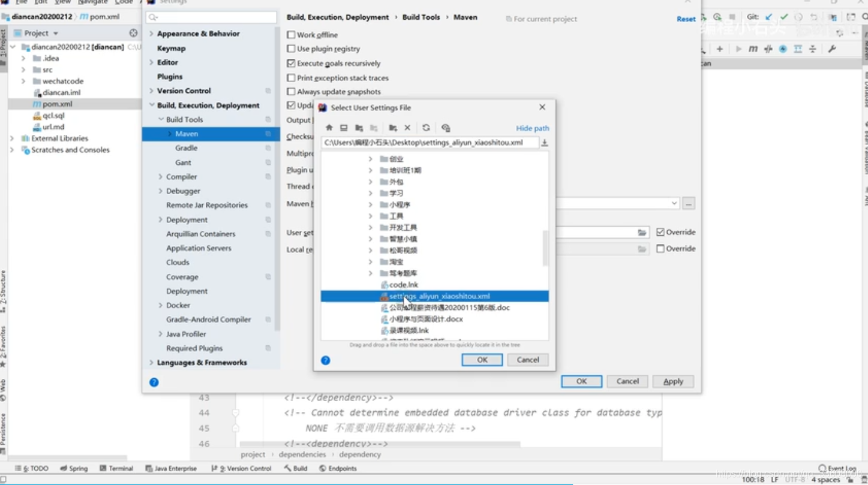
Task: Click the Maven panel plus add icon
Action: (x=720, y=49)
